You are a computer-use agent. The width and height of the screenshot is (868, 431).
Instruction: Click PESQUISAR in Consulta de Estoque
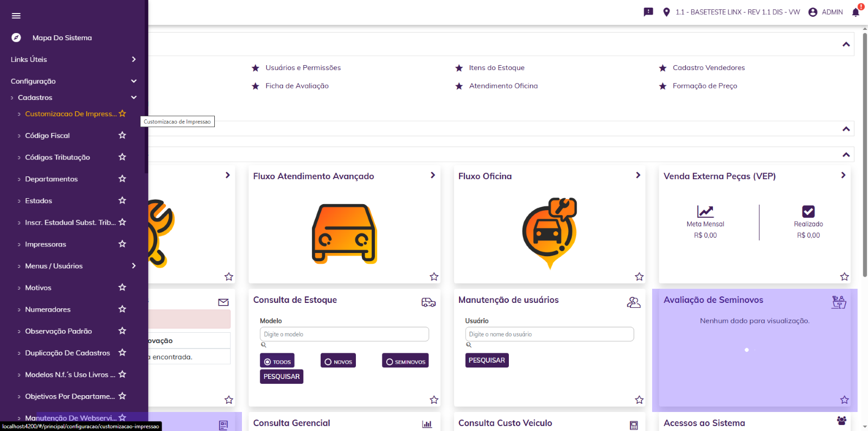(282, 377)
